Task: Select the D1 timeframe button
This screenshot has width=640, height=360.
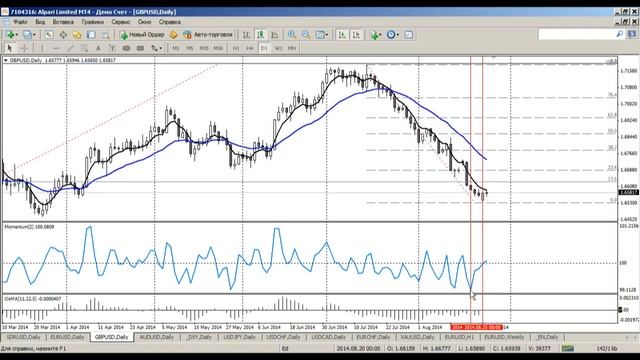Action: [x=264, y=48]
